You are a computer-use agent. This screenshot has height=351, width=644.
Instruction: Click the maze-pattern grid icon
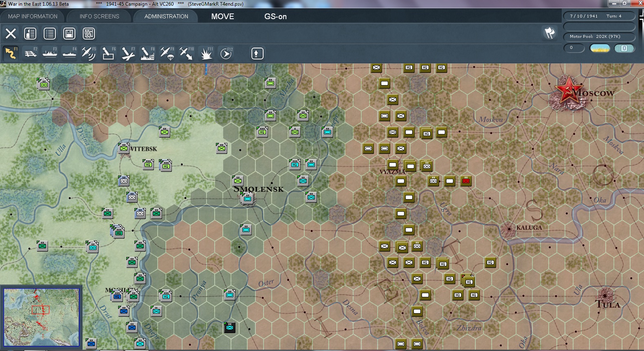[89, 33]
